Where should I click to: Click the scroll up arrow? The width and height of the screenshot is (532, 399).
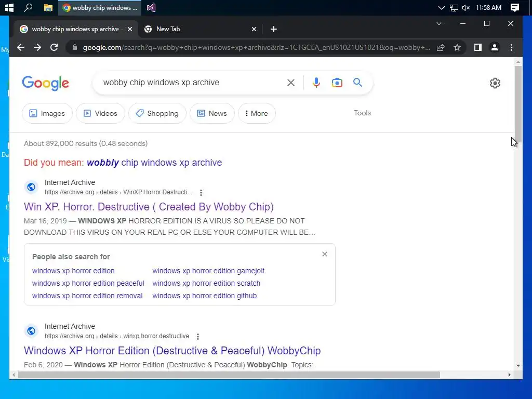pos(518,62)
